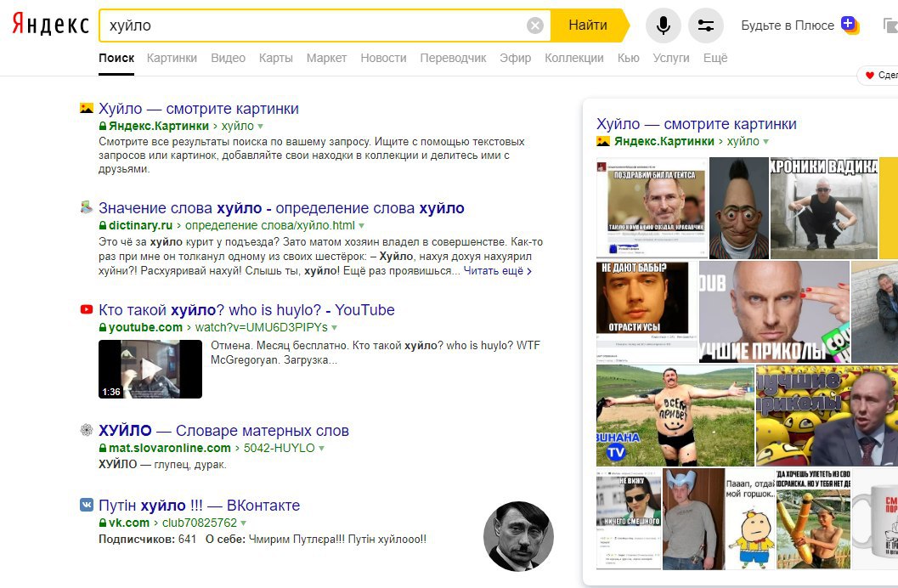898x588 pixels.
Task: Open the ВКонтакте result title
Action: point(200,506)
